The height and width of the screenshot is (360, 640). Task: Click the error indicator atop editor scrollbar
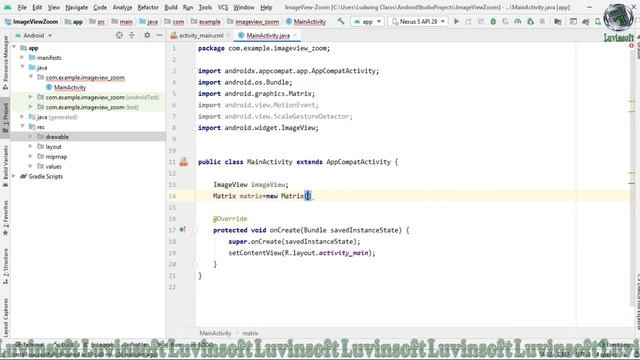[x=631, y=45]
